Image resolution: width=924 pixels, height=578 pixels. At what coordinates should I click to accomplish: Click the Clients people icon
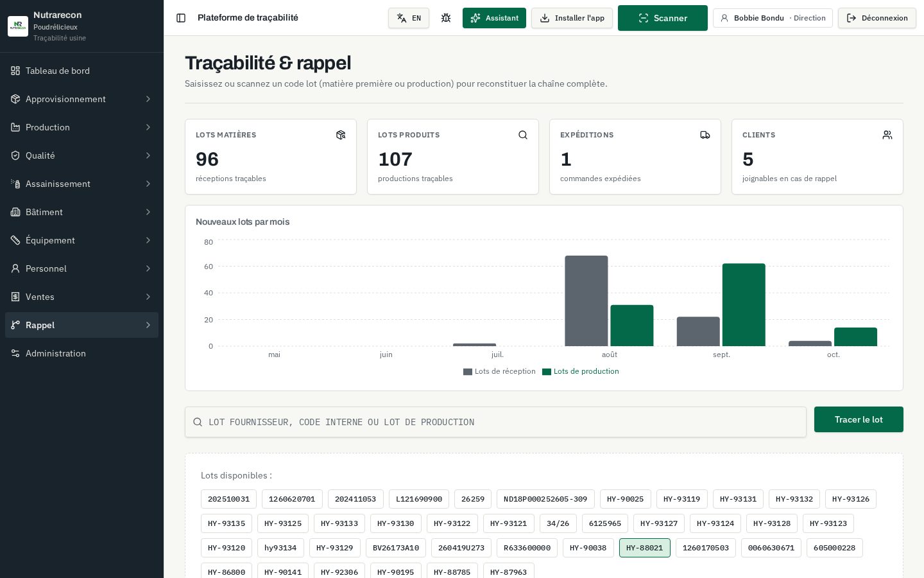(887, 135)
